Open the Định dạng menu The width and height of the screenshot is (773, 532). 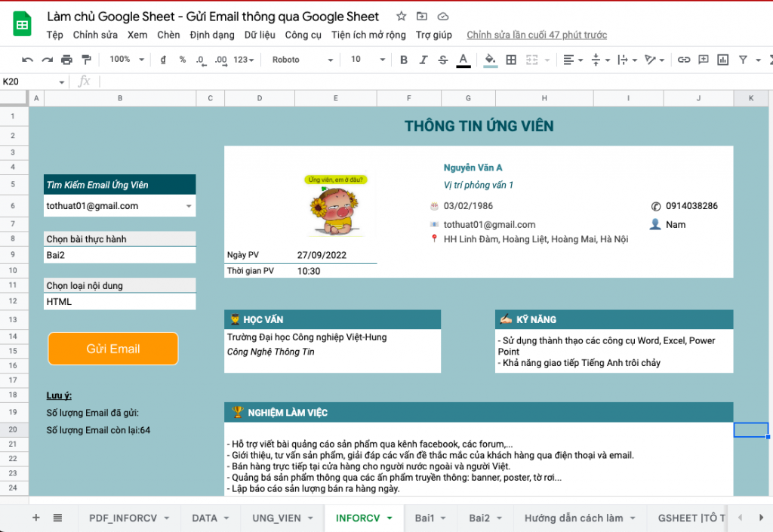[212, 35]
